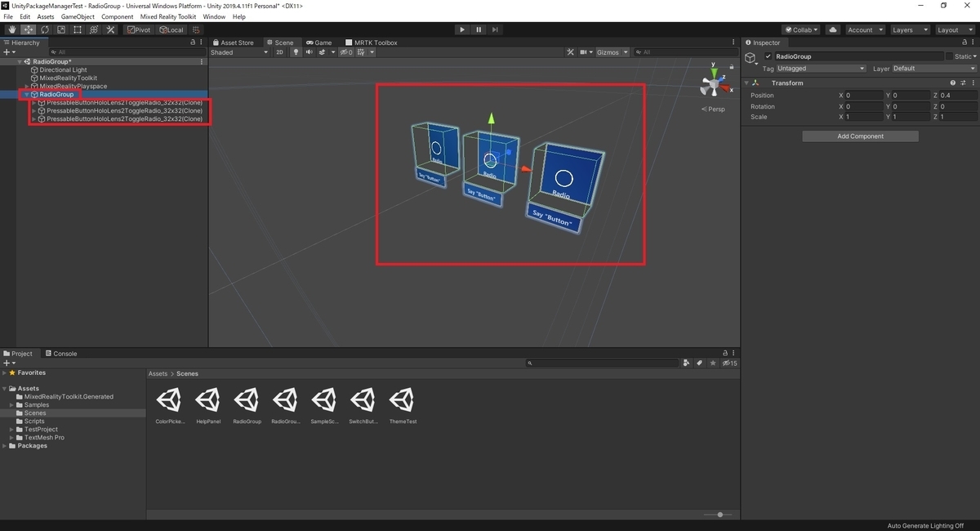Select the Scale tool
The width and height of the screenshot is (980, 531).
61,29
